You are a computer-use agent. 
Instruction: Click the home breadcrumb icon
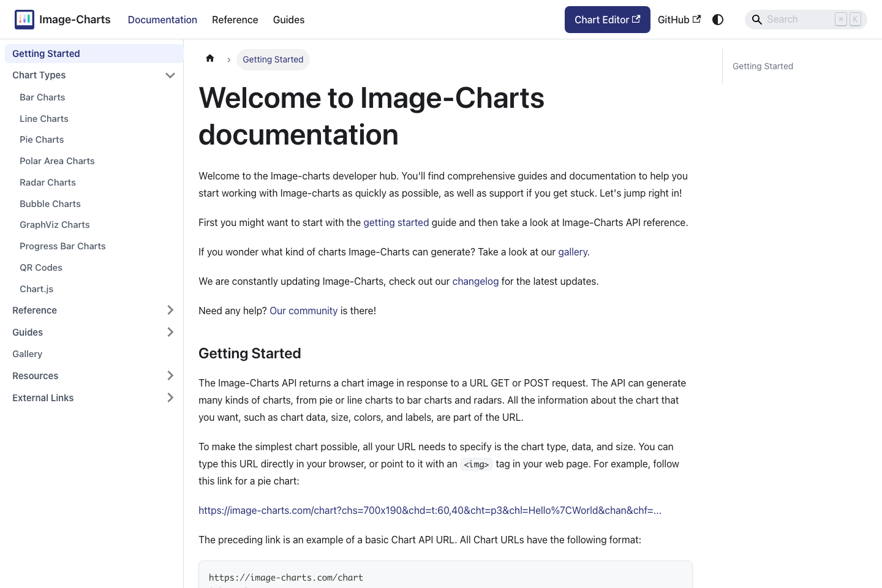click(x=210, y=58)
